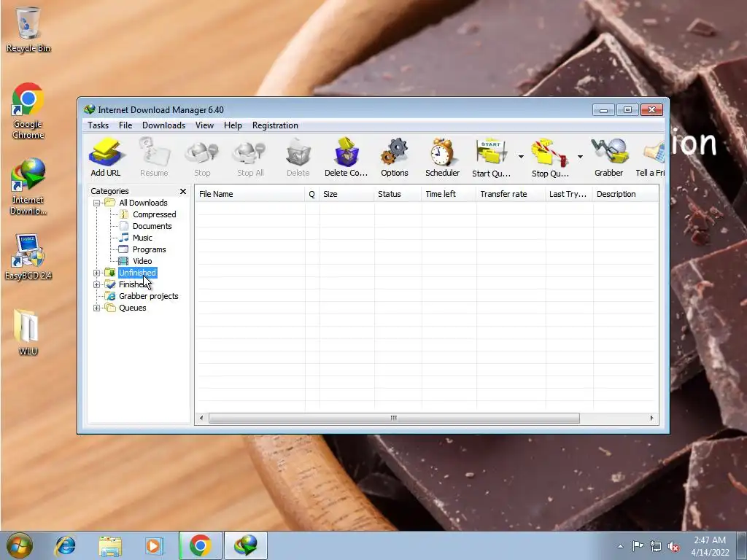
Task: Select the Compressed category
Action: 155,214
